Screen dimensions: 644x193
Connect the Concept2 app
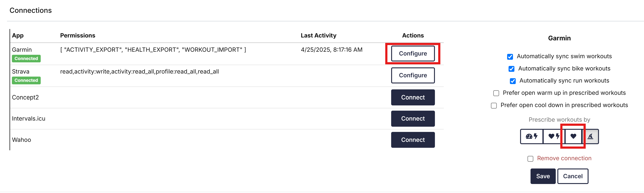point(413,97)
